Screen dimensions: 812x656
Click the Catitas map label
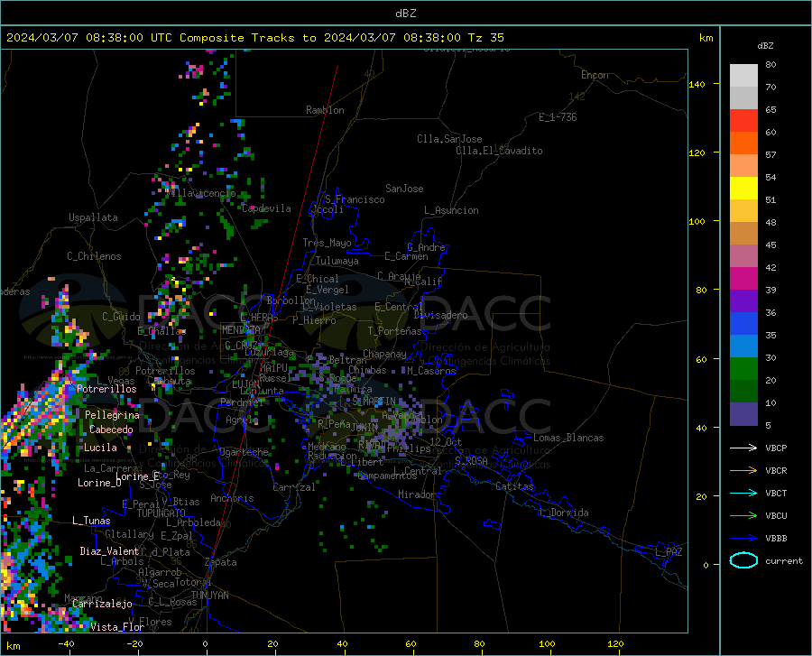[514, 486]
